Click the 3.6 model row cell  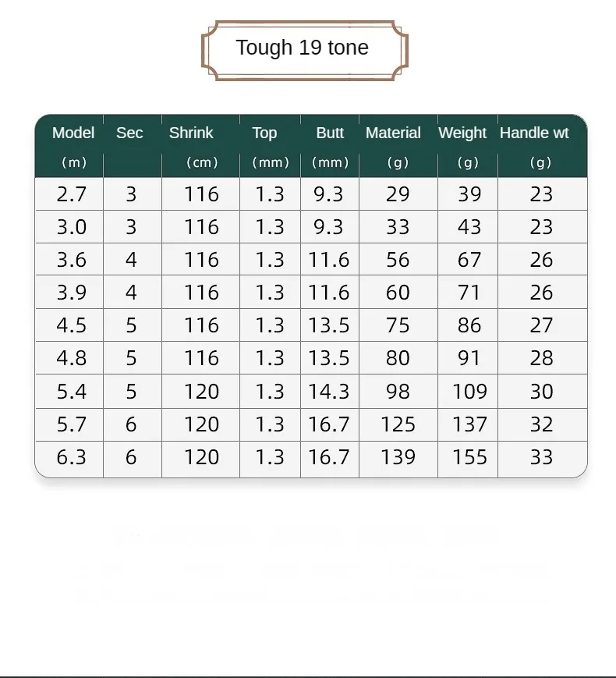point(71,260)
